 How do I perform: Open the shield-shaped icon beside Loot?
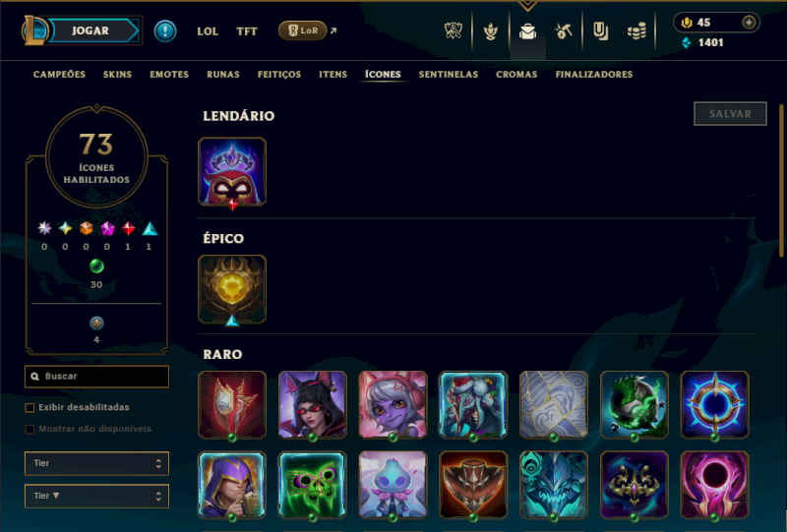[x=600, y=31]
